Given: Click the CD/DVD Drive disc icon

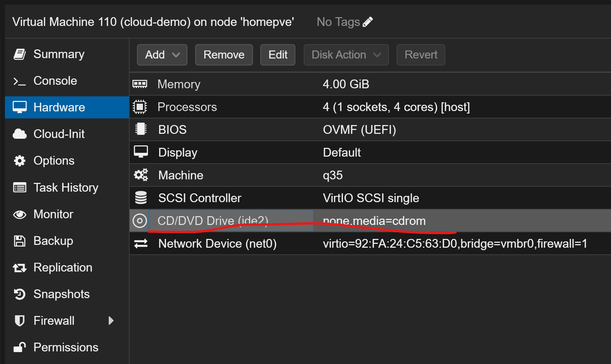Looking at the screenshot, I should [x=140, y=221].
